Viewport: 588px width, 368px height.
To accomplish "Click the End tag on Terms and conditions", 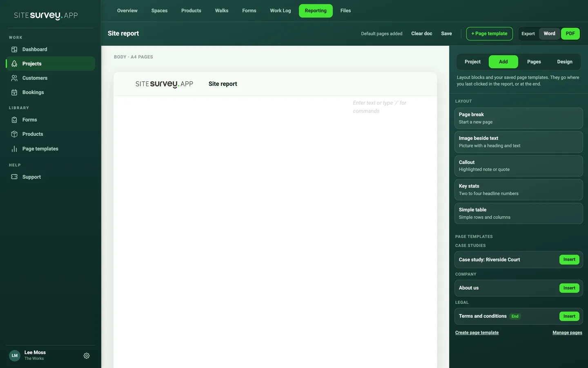I will pos(515,316).
